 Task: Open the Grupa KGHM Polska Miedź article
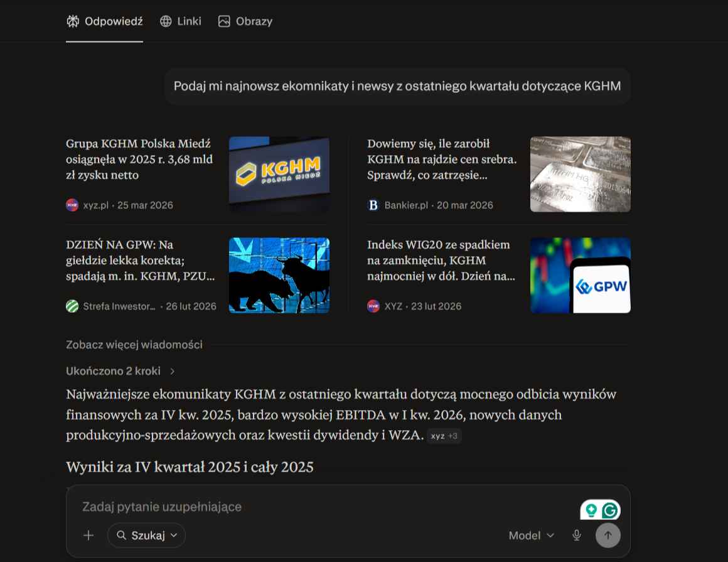pos(139,159)
